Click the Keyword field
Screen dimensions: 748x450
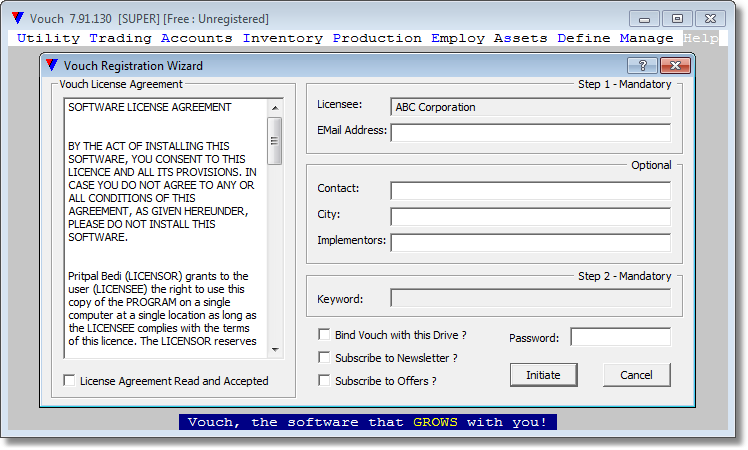click(x=530, y=298)
